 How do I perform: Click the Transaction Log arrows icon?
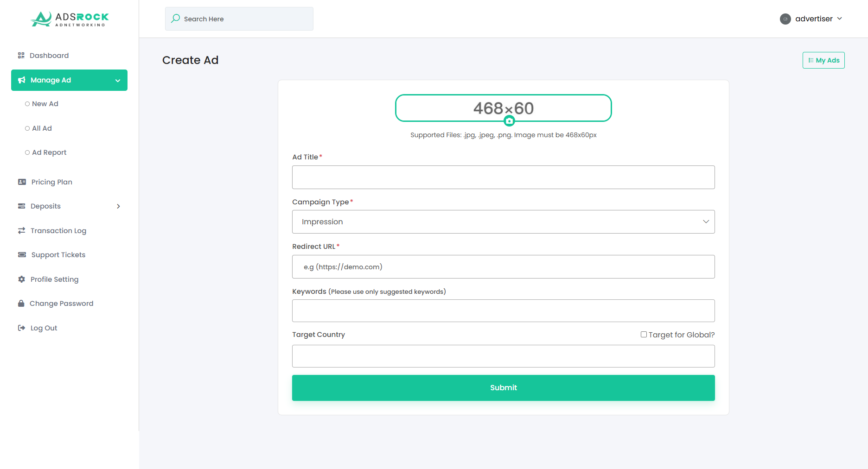(x=21, y=230)
